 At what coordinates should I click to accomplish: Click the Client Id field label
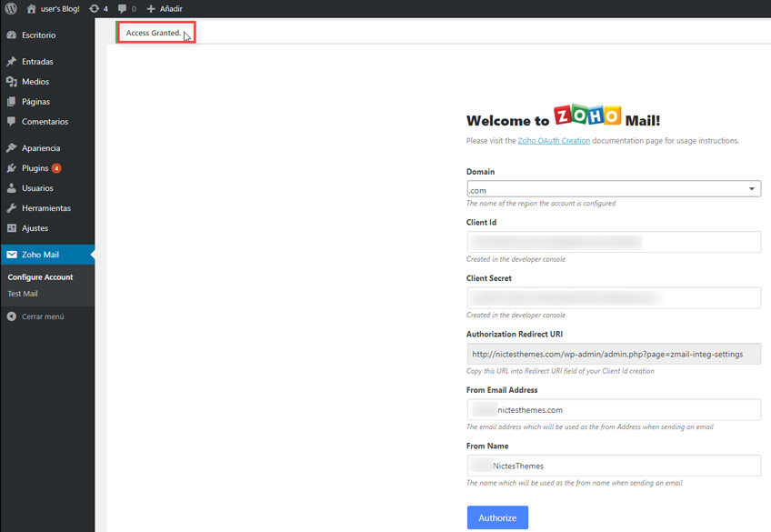(x=481, y=222)
